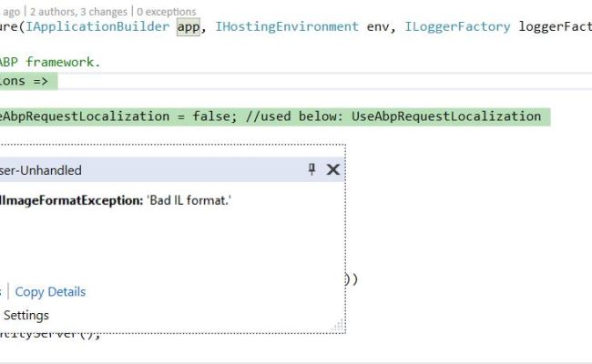The width and height of the screenshot is (592, 364).
Task: Click the 'Bad IL format.' exception message
Action: [189, 200]
